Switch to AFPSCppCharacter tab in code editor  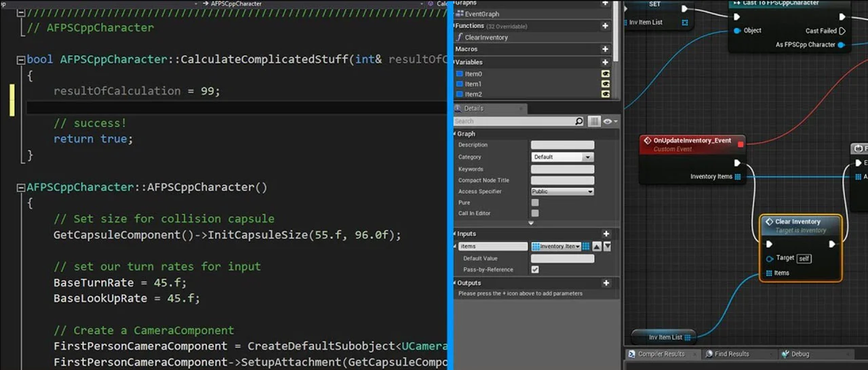tap(236, 3)
